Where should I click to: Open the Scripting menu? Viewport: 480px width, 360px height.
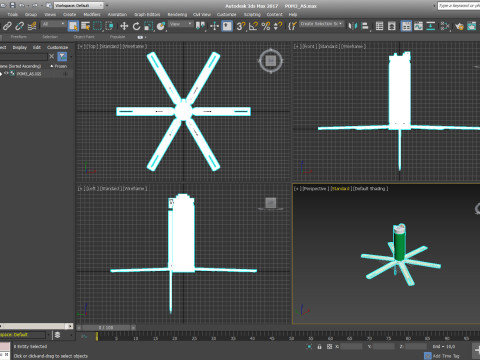(252, 15)
